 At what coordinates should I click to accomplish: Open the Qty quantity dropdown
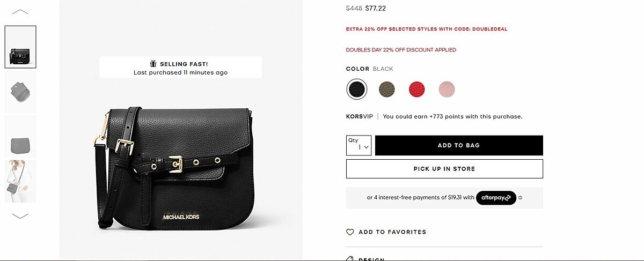[359, 145]
